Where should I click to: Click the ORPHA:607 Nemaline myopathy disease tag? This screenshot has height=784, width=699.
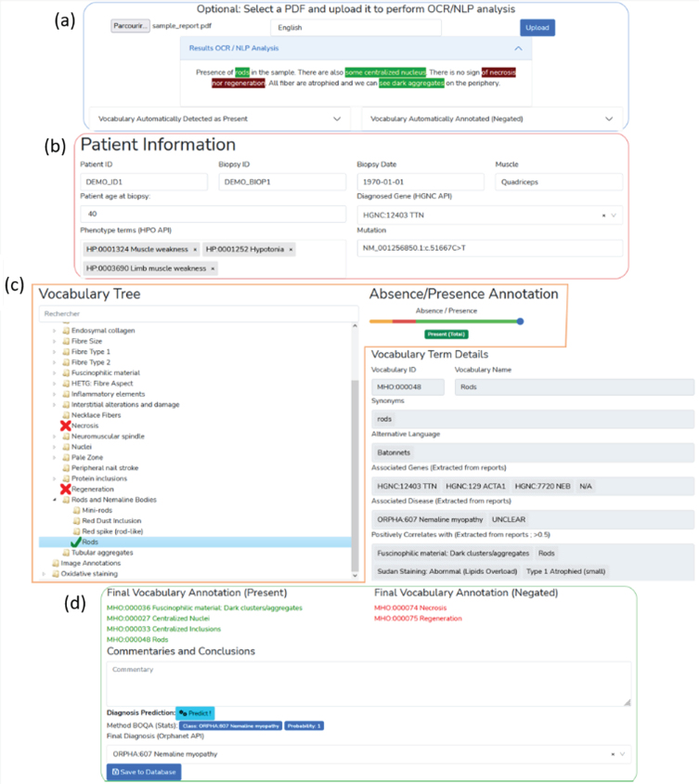point(430,519)
